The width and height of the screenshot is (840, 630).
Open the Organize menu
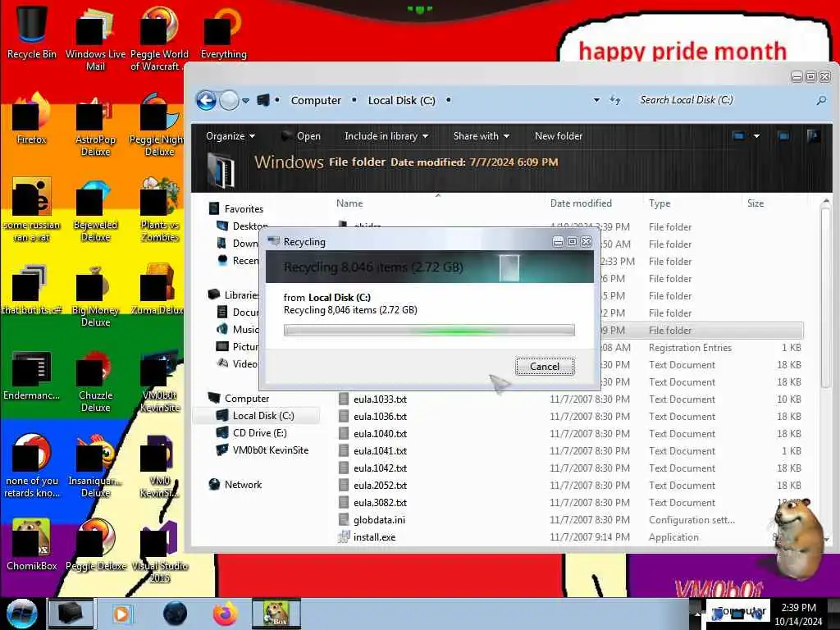tap(231, 136)
